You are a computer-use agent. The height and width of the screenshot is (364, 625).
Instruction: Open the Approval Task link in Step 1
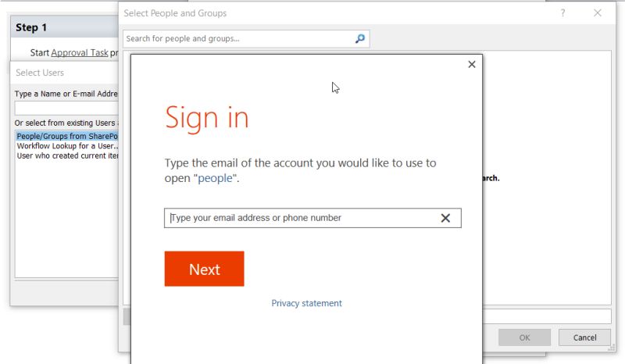(80, 52)
